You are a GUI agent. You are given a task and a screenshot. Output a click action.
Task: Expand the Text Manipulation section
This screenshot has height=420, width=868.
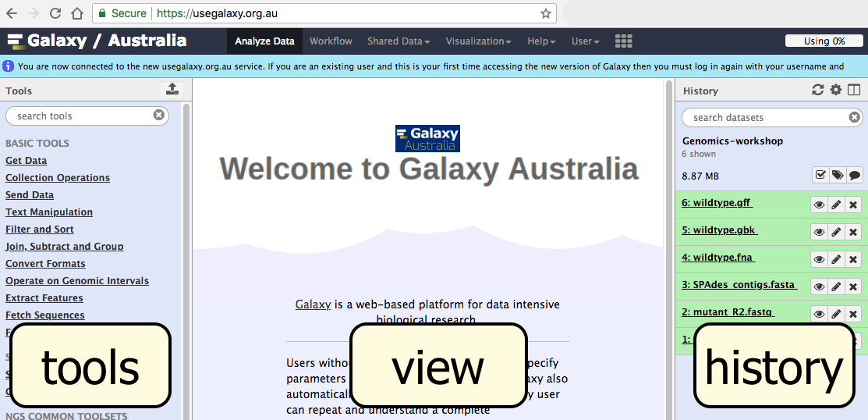pyautogui.click(x=49, y=212)
